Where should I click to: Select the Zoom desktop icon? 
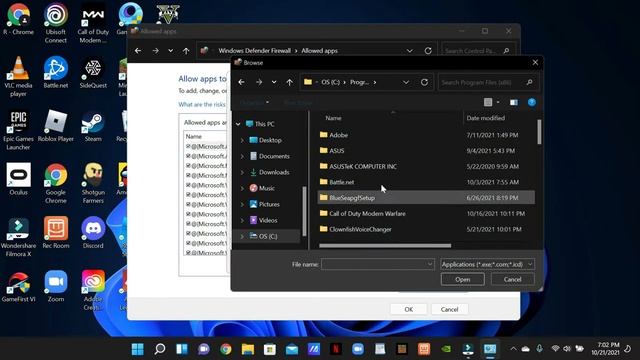56,286
